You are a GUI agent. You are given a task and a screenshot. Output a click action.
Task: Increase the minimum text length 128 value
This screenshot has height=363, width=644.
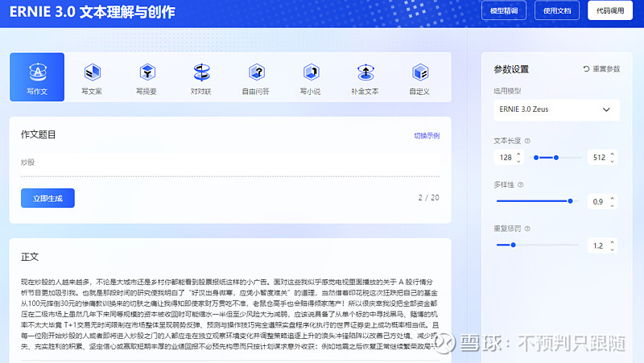[x=518, y=154]
